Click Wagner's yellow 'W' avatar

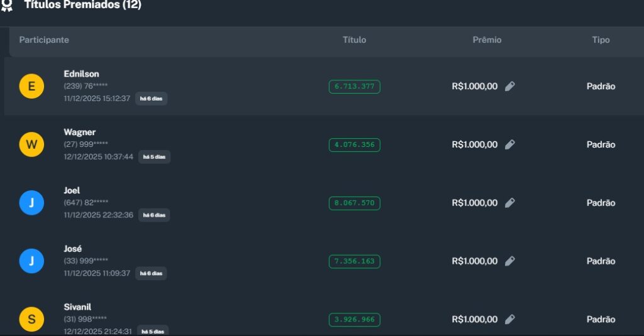[31, 145]
